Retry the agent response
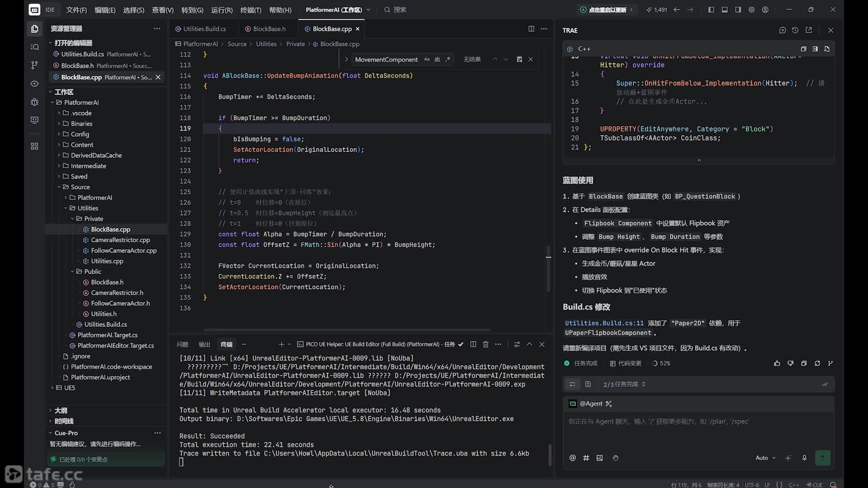Screen dimensions: 868x488 click(817, 363)
